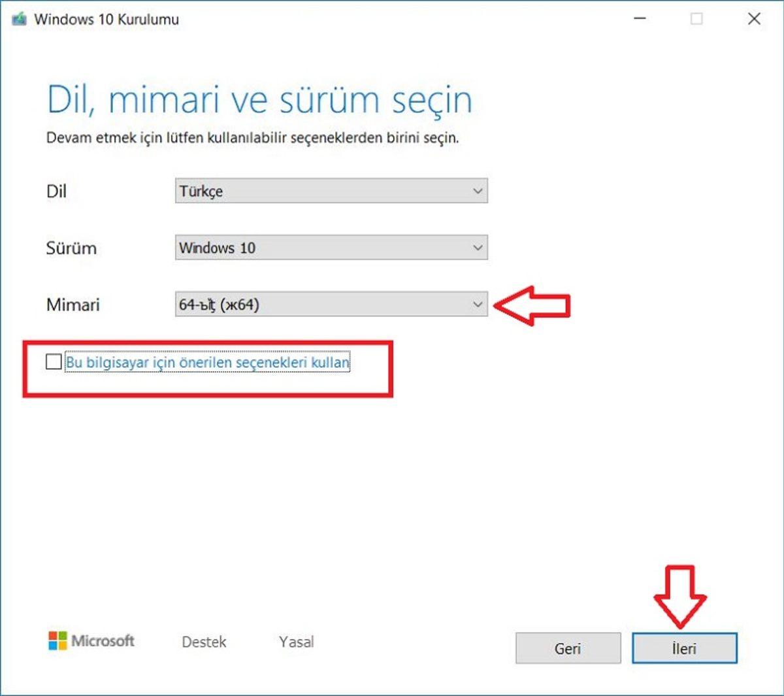Click the Microsoft logo at bottom left
The height and width of the screenshot is (696, 784).
[91, 641]
